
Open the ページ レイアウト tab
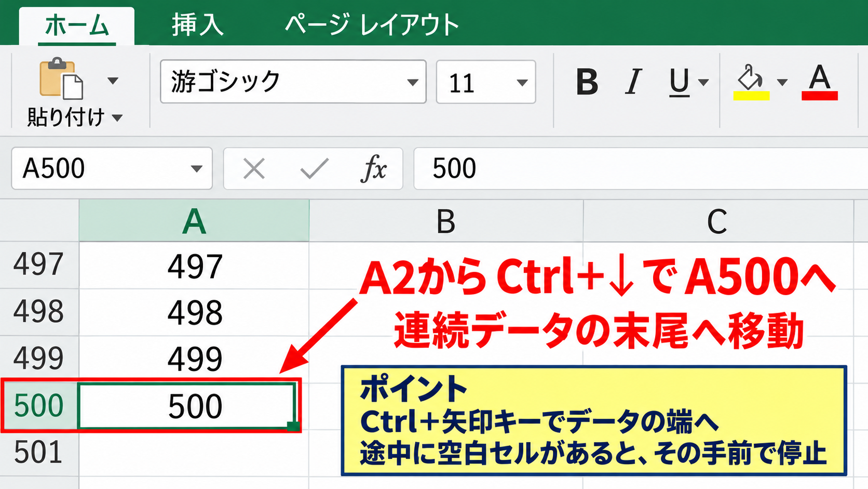click(372, 25)
